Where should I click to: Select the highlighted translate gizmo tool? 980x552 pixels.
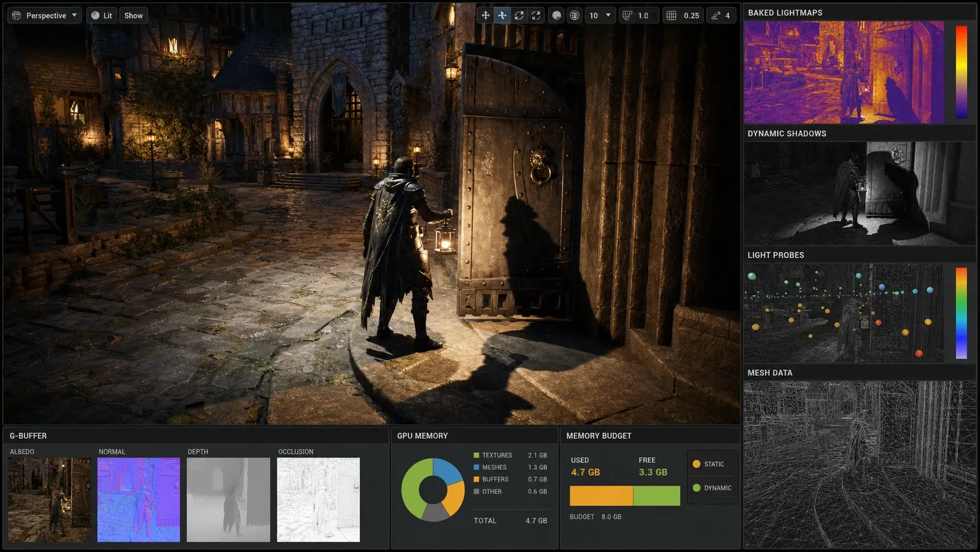(x=502, y=15)
